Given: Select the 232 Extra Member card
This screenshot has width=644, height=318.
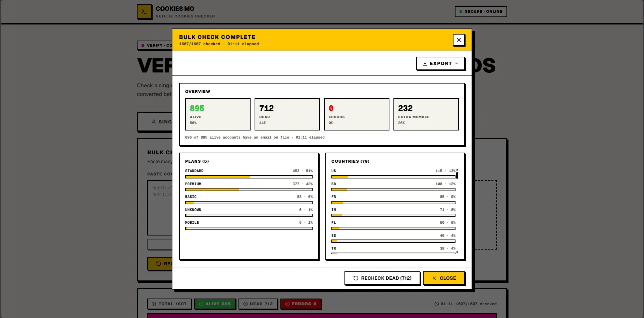Looking at the screenshot, I should pyautogui.click(x=426, y=114).
